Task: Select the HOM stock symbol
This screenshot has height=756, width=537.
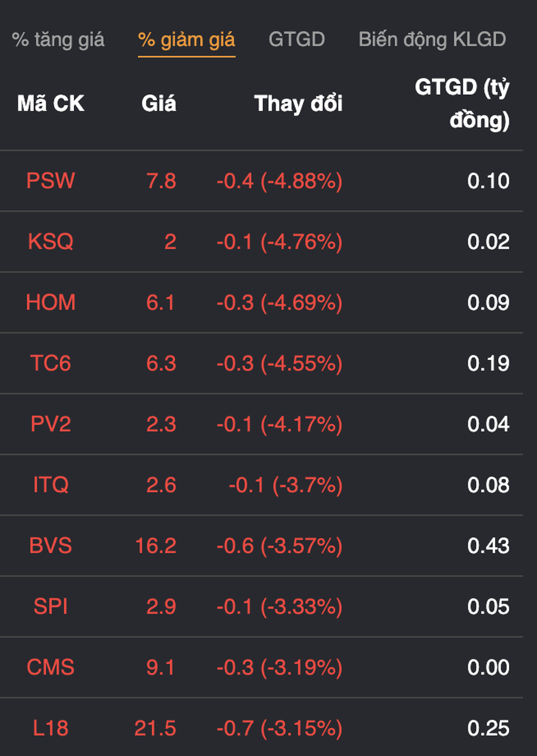Action: pos(51,302)
